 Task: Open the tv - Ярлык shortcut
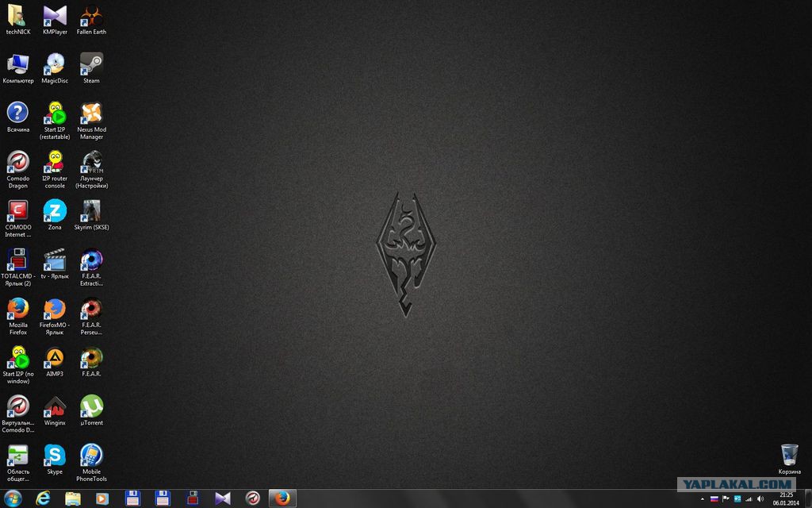point(55,264)
